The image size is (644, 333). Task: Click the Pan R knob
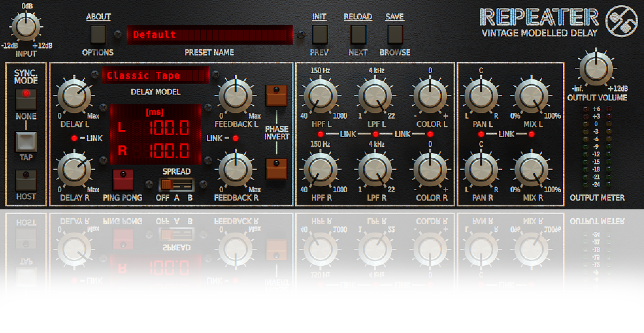pyautogui.click(x=481, y=170)
